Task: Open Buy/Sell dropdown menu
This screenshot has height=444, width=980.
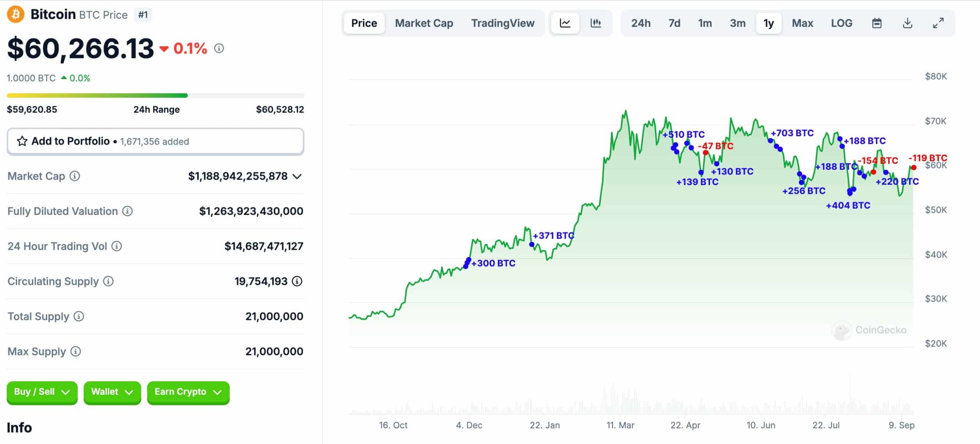Action: (41, 392)
